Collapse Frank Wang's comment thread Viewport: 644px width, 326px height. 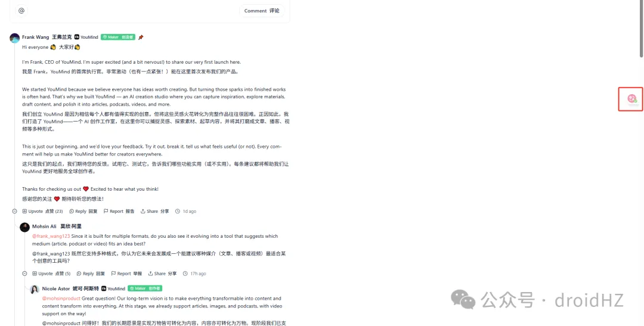(x=14, y=211)
